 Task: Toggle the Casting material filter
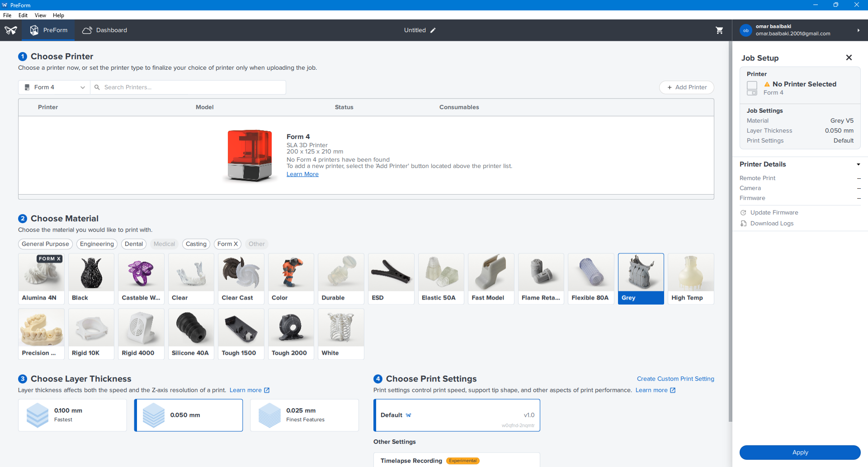pos(196,244)
